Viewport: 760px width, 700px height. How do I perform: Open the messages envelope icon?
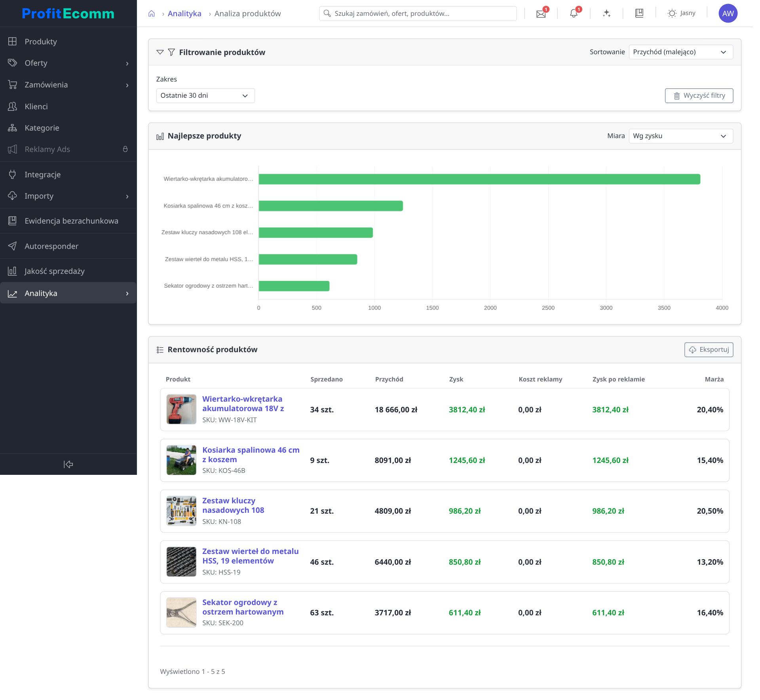click(x=541, y=13)
